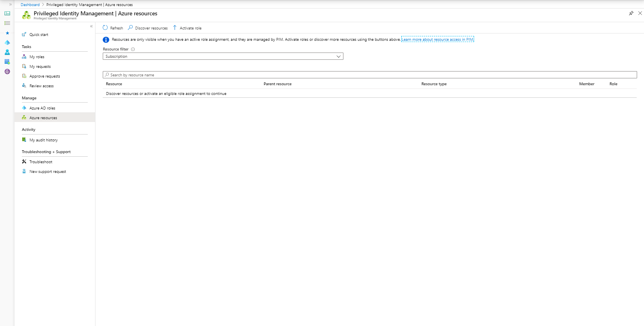Sort by the Resource type column header

tap(434, 84)
